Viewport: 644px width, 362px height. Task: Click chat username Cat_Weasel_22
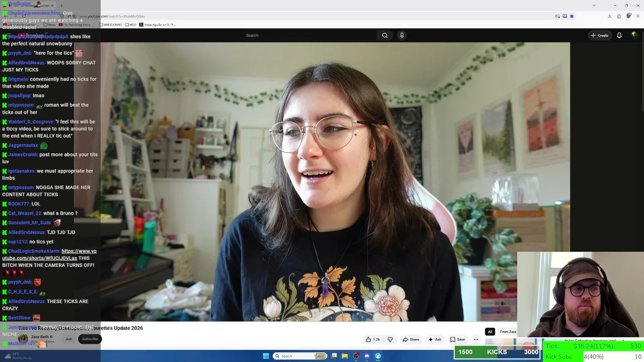tap(25, 213)
